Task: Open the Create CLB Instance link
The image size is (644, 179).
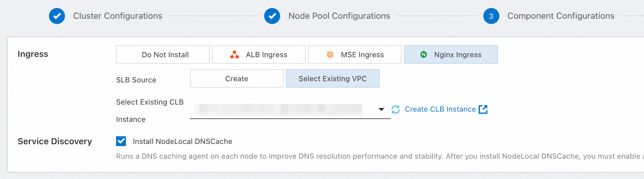Action: pos(440,109)
